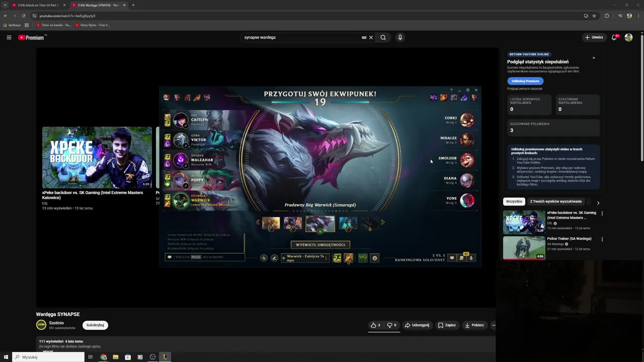Image resolution: width=644 pixels, height=362 pixels.
Task: Open the quick runes lightning icon
Action: click(264, 258)
